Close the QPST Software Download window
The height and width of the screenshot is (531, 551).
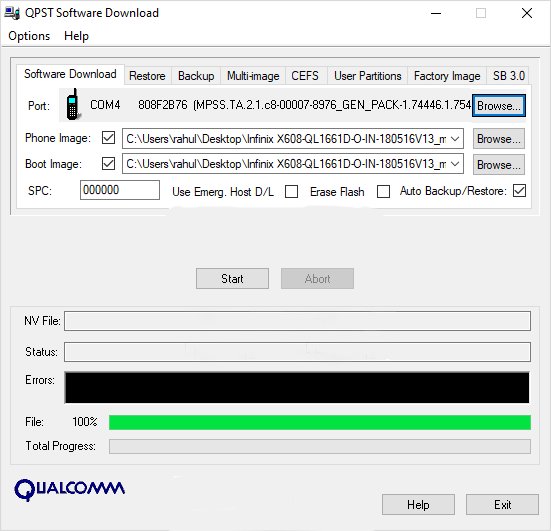(x=527, y=13)
